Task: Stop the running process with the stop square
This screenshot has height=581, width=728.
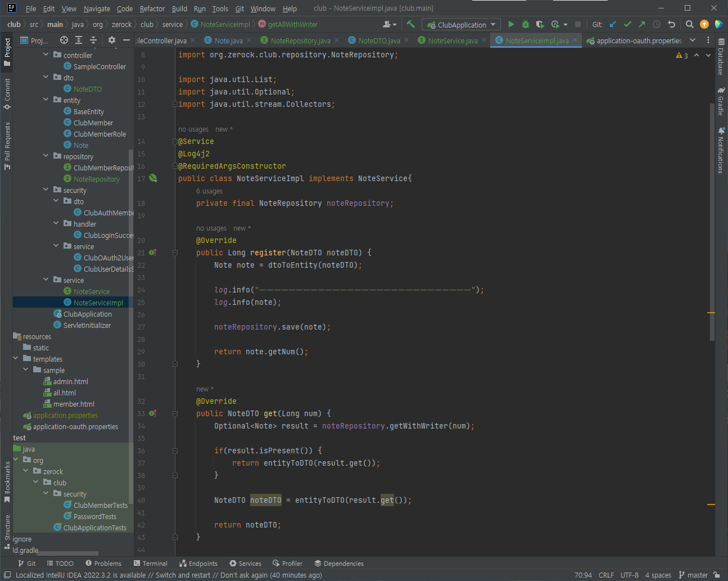Action: pyautogui.click(x=577, y=24)
